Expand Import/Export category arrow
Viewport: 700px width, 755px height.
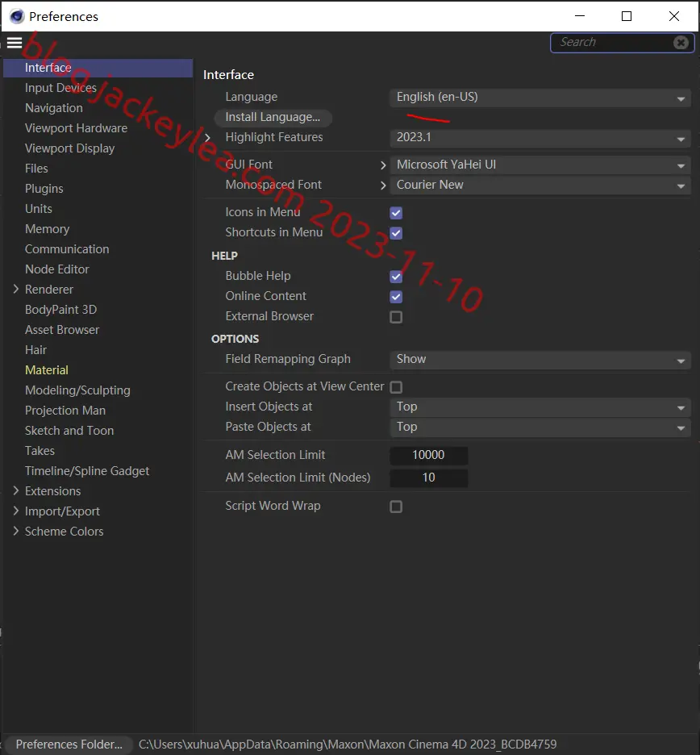click(16, 511)
